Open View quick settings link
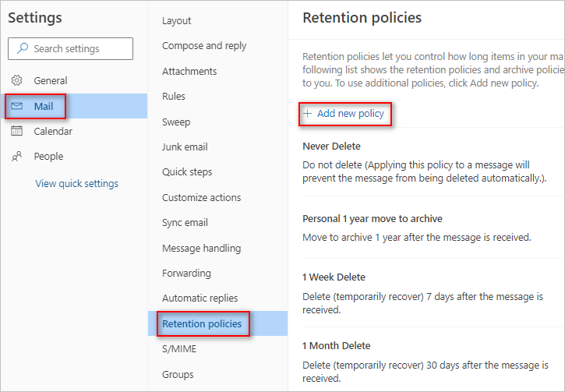Viewport: 565px width, 392px height. (76, 183)
